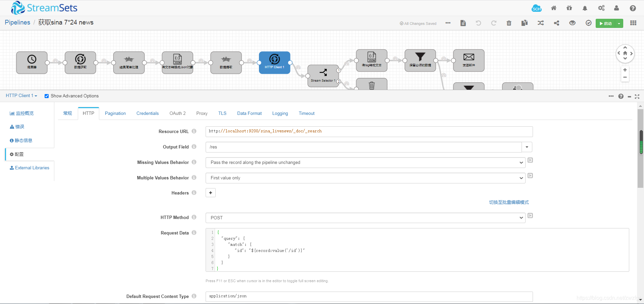Open the HTTP Client 1 stage dropdown
644x304 pixels.
pyautogui.click(x=21, y=96)
